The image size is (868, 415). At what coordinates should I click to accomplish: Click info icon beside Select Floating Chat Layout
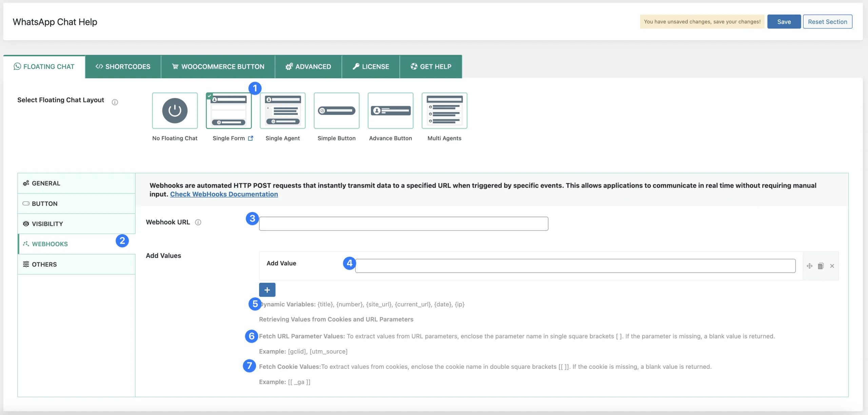[x=115, y=102]
